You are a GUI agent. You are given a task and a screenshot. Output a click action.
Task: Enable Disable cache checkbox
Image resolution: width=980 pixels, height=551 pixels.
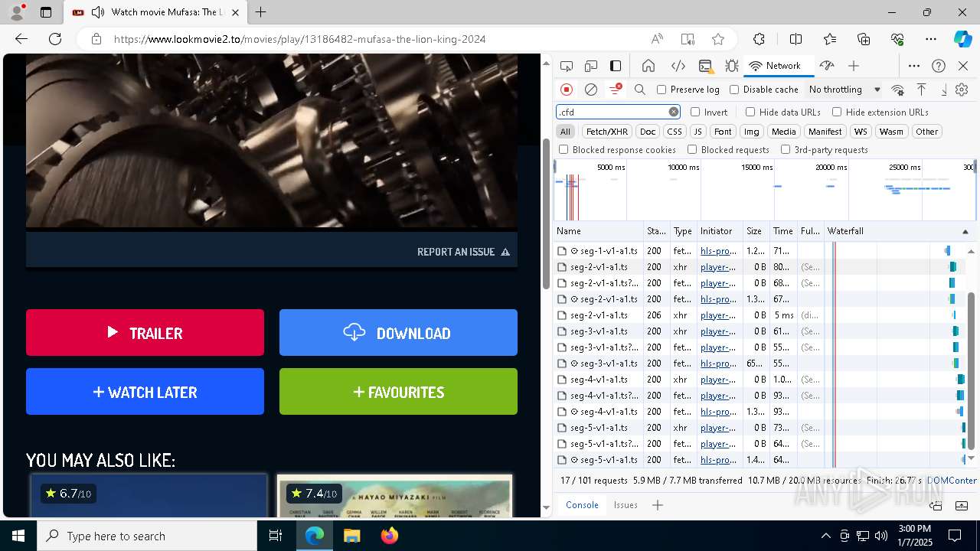[734, 90]
